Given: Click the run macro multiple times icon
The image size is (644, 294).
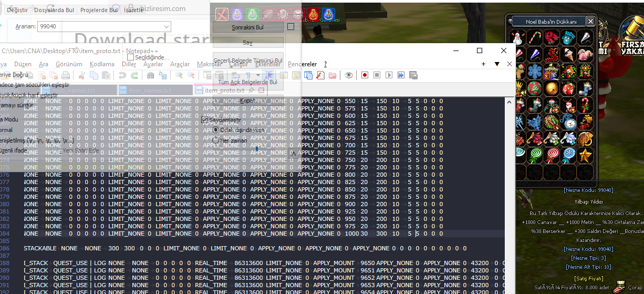Looking at the screenshot, I should [x=401, y=75].
